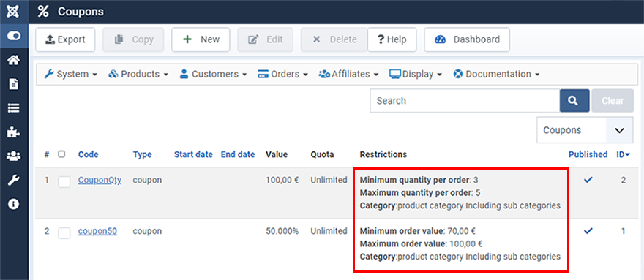
Task: Open the home icon in sidebar
Action: coord(14,61)
